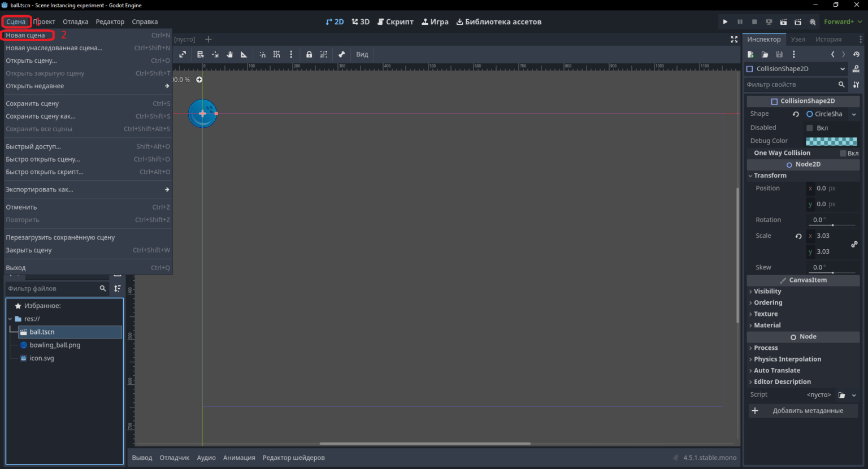The image size is (868, 469).
Task: Click the list-selectable-nodes tool icon
Action: point(200,54)
